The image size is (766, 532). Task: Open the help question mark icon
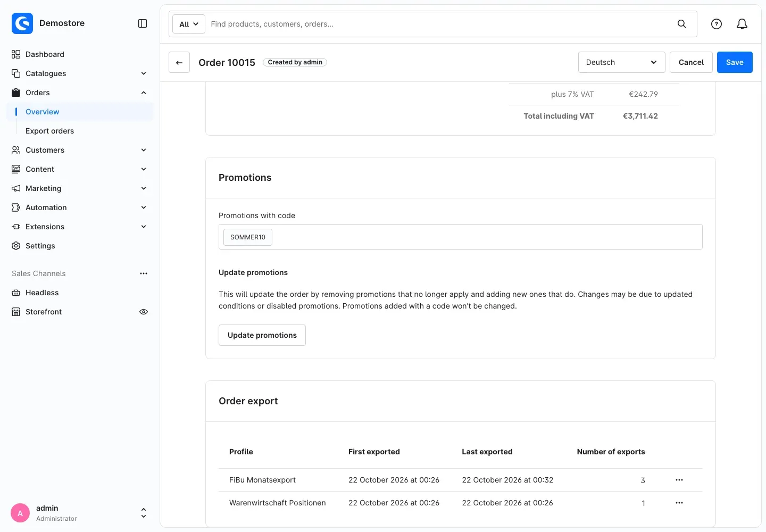pyautogui.click(x=717, y=24)
